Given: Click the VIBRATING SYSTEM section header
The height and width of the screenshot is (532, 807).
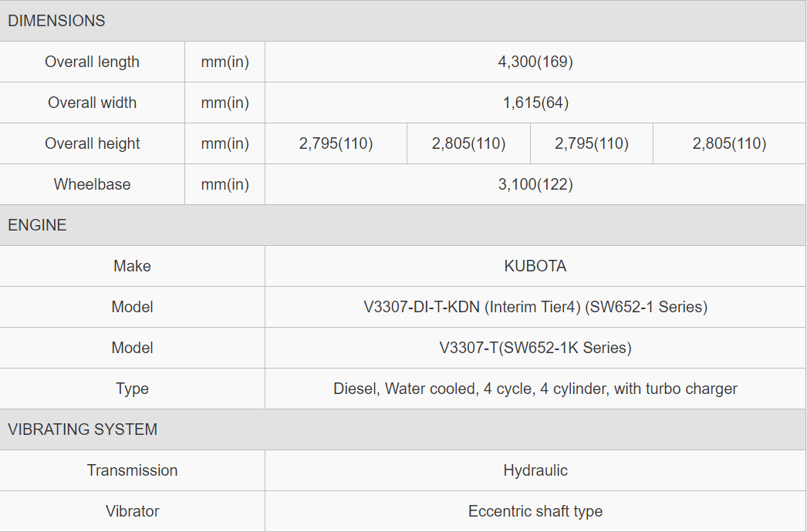Looking at the screenshot, I should [x=83, y=429].
